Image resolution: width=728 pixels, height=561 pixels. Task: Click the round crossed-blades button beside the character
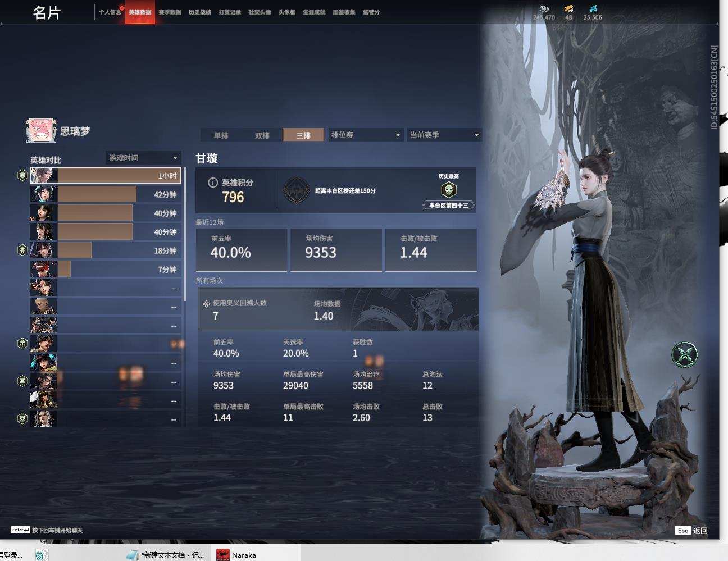coord(685,354)
